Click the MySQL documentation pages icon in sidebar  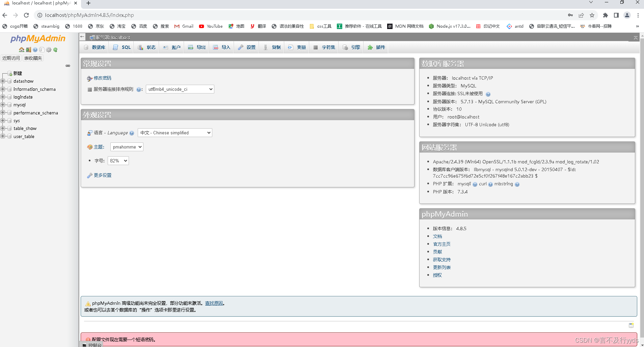click(42, 50)
